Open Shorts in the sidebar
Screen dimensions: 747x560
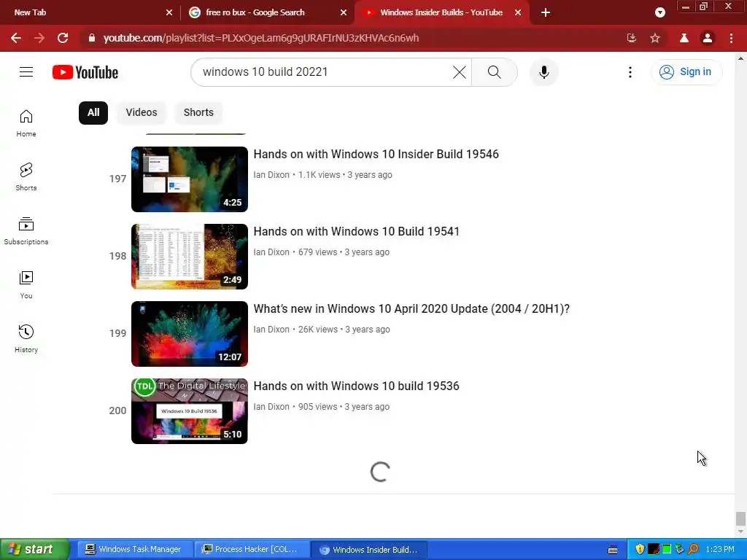26,176
